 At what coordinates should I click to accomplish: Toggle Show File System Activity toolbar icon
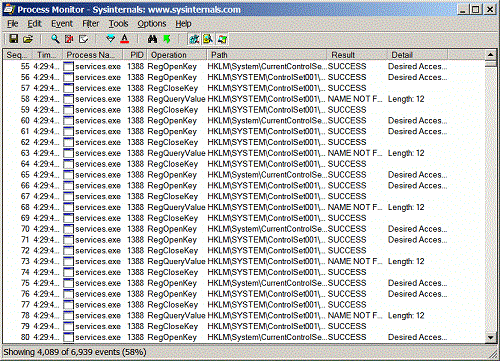(208, 39)
